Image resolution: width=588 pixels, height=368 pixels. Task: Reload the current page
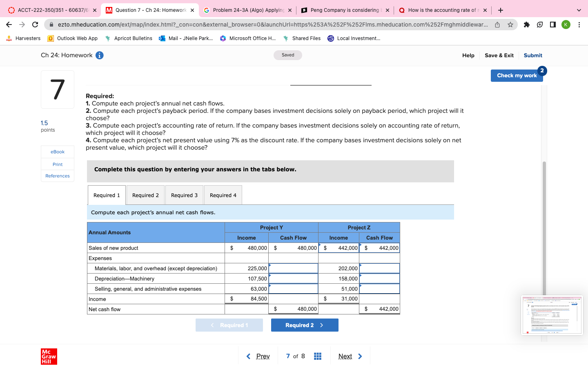tap(35, 25)
